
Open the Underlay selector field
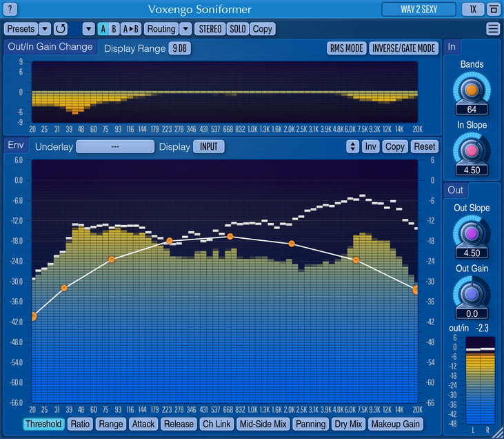click(115, 147)
